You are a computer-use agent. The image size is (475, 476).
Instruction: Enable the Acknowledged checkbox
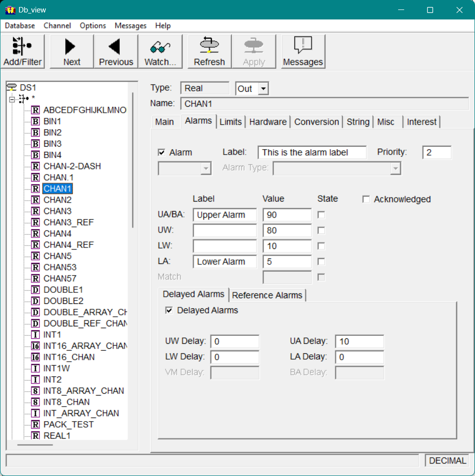click(x=366, y=200)
